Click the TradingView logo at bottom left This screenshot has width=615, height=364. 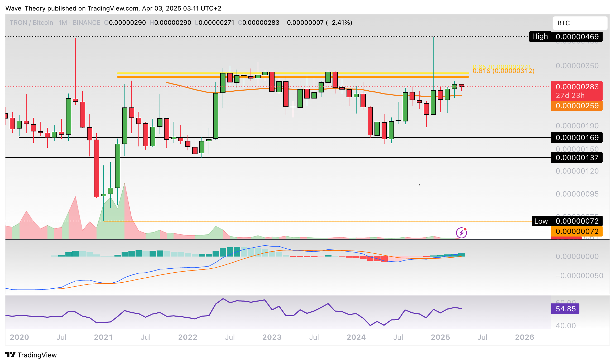[31, 355]
